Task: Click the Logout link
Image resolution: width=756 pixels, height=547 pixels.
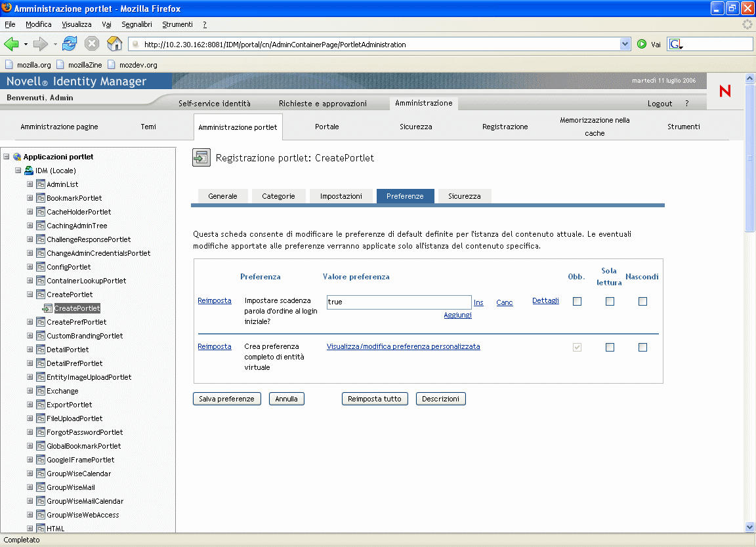Action: (660, 104)
